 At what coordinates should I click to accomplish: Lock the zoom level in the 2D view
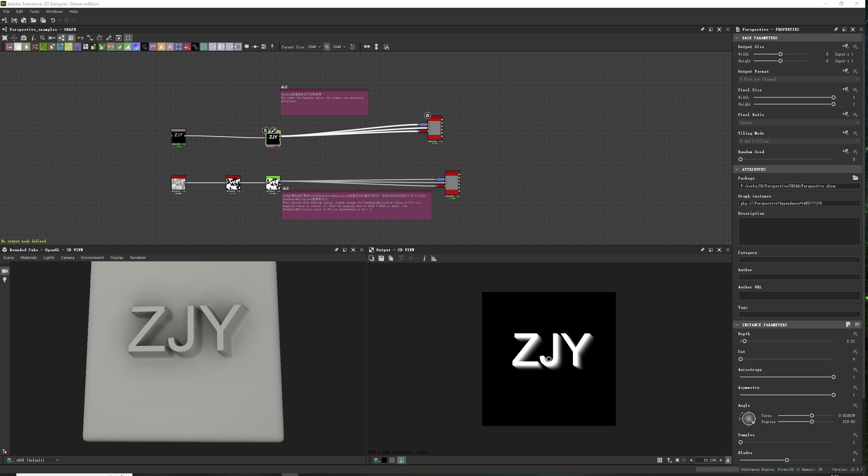pyautogui.click(x=728, y=460)
